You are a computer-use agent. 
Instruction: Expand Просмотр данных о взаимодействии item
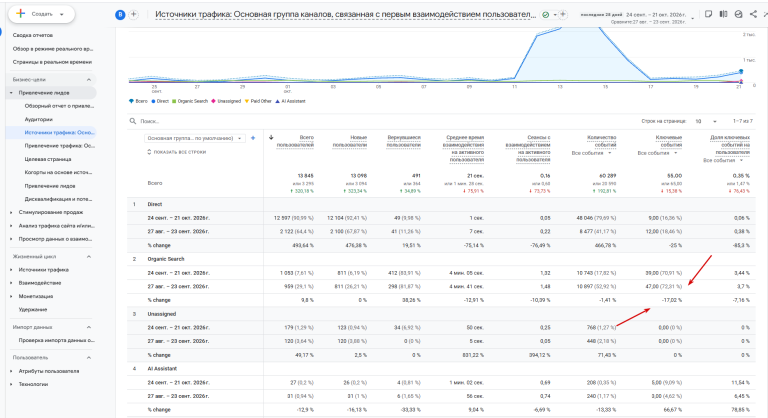click(x=11, y=239)
